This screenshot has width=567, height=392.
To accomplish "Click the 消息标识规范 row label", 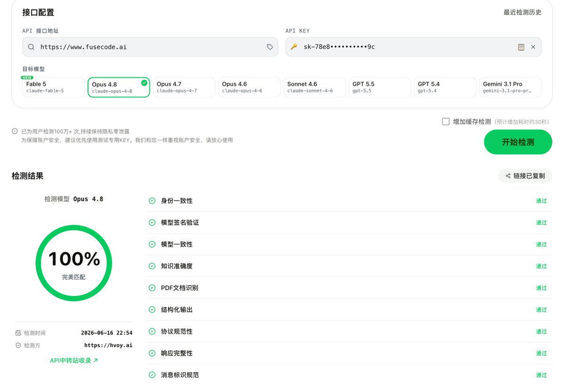I will [180, 375].
